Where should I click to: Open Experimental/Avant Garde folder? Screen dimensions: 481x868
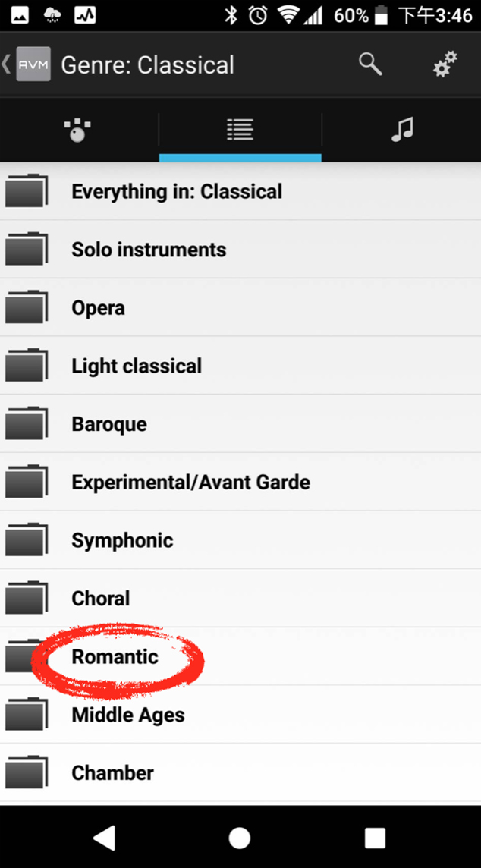click(240, 482)
